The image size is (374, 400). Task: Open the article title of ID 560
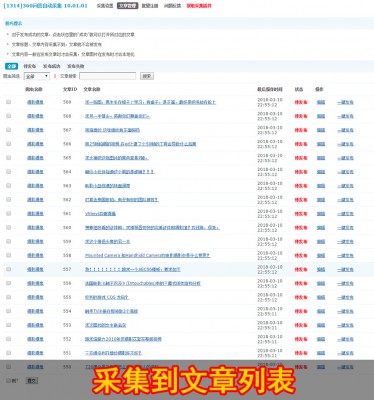pyautogui.click(x=152, y=228)
